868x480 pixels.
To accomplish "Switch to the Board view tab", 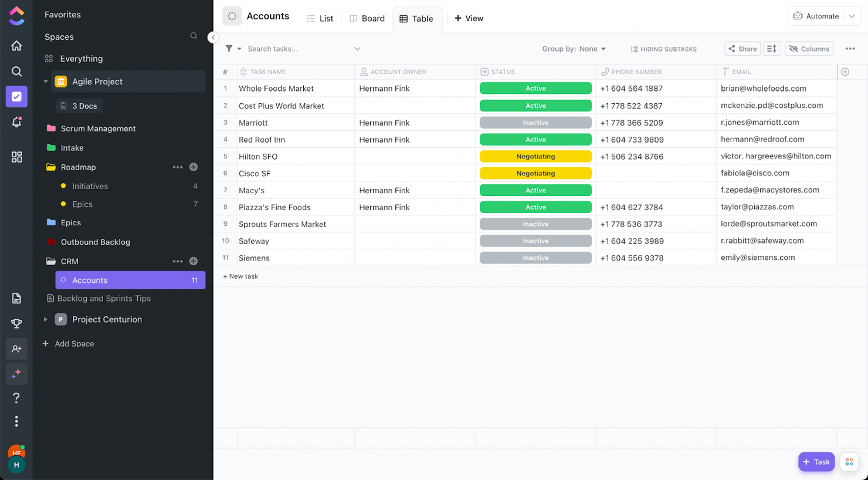I will (x=367, y=19).
